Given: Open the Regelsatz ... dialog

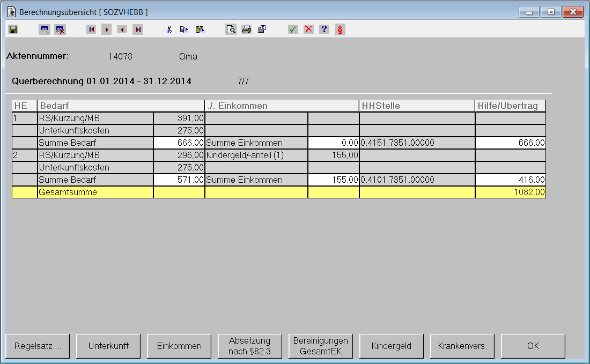Looking at the screenshot, I should (x=38, y=346).
